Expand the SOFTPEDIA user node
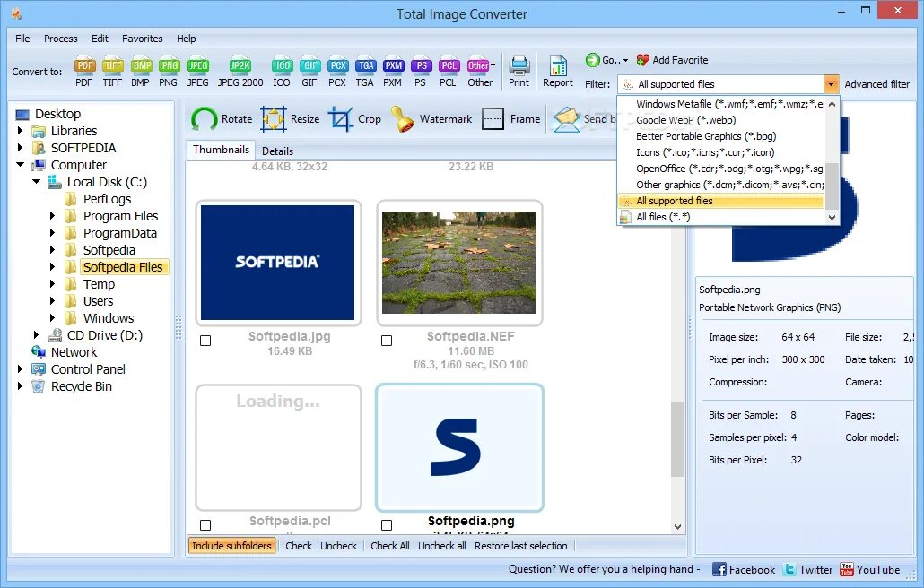Screen dimensions: 924x588 pyautogui.click(x=20, y=148)
